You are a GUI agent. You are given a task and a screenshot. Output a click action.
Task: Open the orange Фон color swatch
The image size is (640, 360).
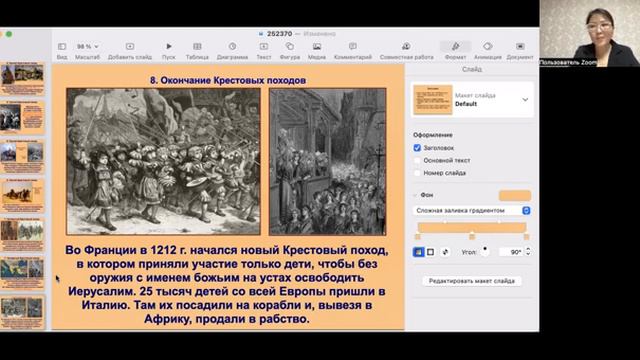pyautogui.click(x=515, y=196)
